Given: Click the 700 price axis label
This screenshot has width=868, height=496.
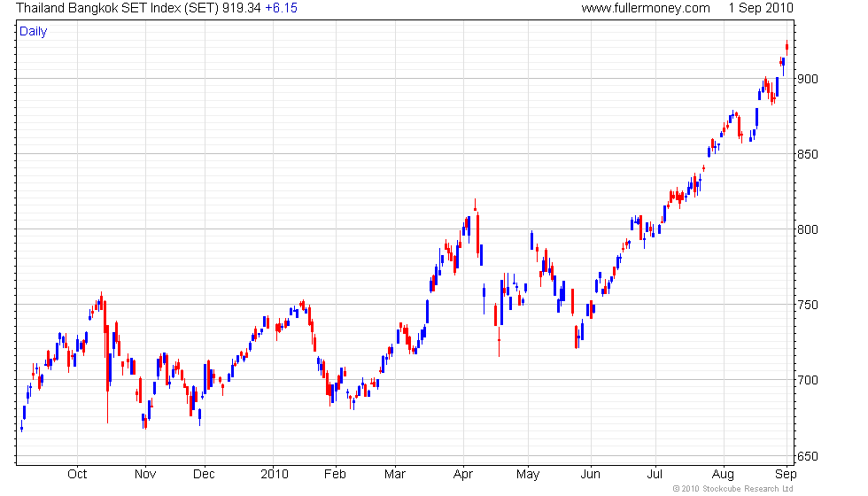Looking at the screenshot, I should (x=807, y=380).
